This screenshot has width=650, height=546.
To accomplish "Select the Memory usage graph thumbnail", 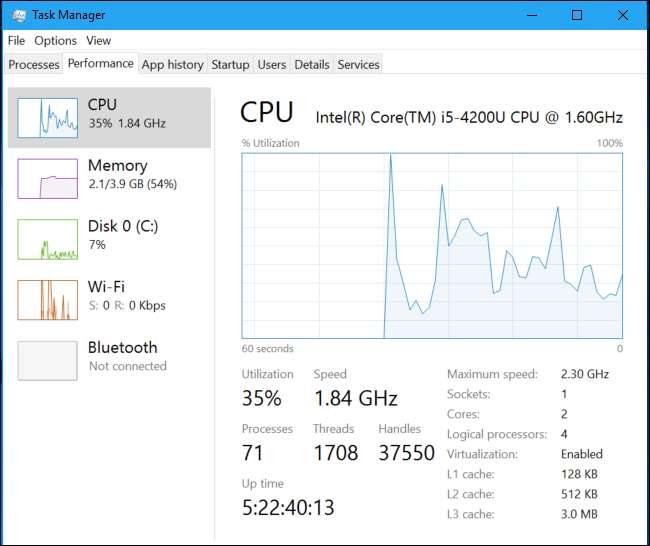I will 47,178.
